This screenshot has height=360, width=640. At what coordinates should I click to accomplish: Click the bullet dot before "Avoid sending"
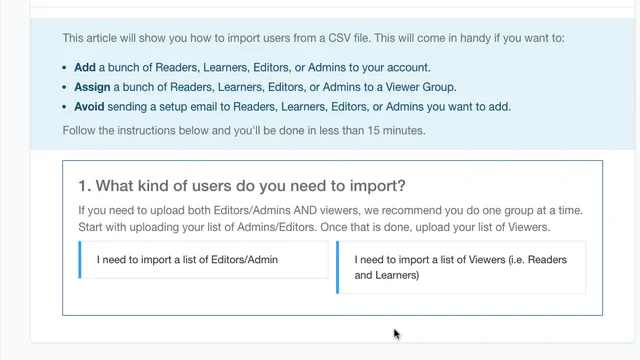coord(64,107)
